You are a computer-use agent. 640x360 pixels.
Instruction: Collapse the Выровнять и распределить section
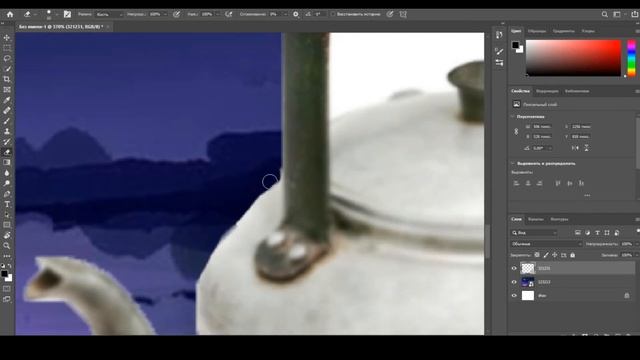[513, 164]
